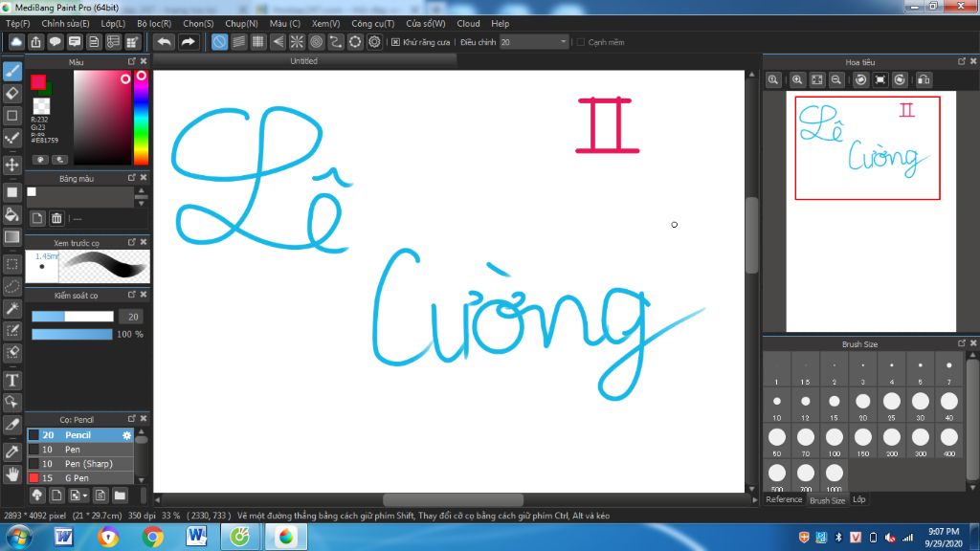
Task: Click the palette list down arrow
Action: [142, 203]
